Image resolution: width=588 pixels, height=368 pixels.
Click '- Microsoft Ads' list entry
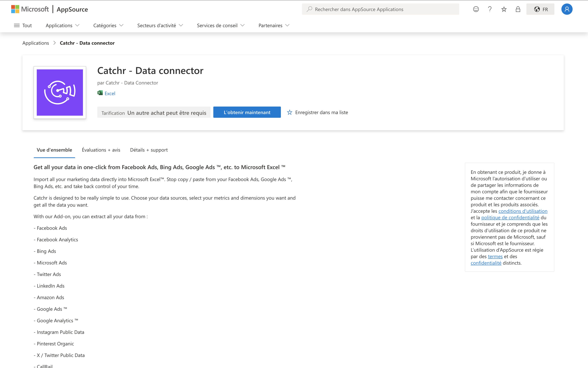click(x=50, y=263)
